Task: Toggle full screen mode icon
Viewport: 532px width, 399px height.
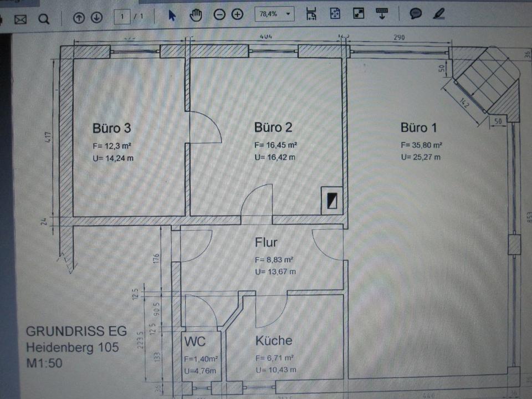Action: tap(358, 14)
